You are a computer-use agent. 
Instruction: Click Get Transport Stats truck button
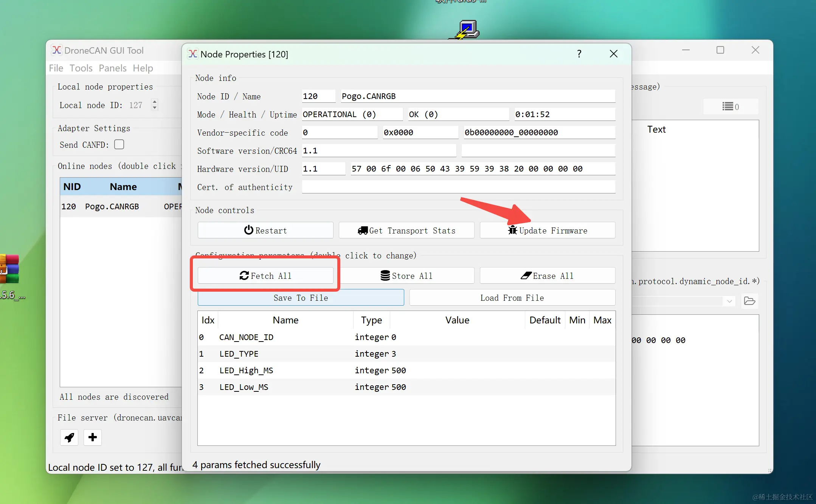coord(406,230)
